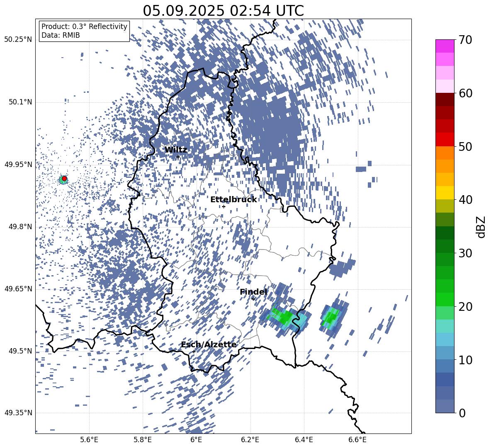
Task: Click the Esch/Alzette cross marker
Action: 194,351
